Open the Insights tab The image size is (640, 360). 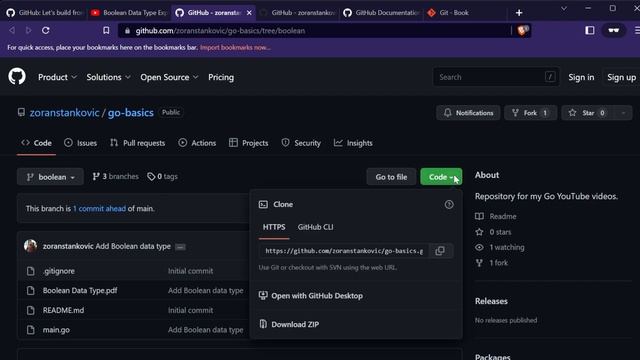point(353,143)
